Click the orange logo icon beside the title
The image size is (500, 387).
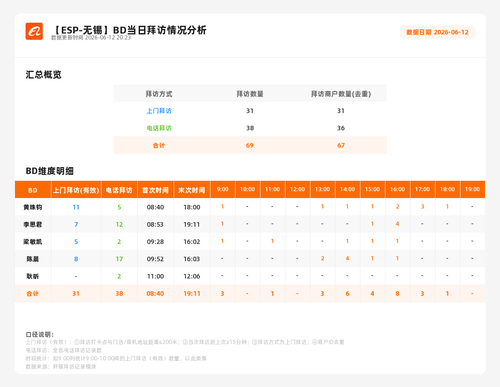tap(34, 31)
